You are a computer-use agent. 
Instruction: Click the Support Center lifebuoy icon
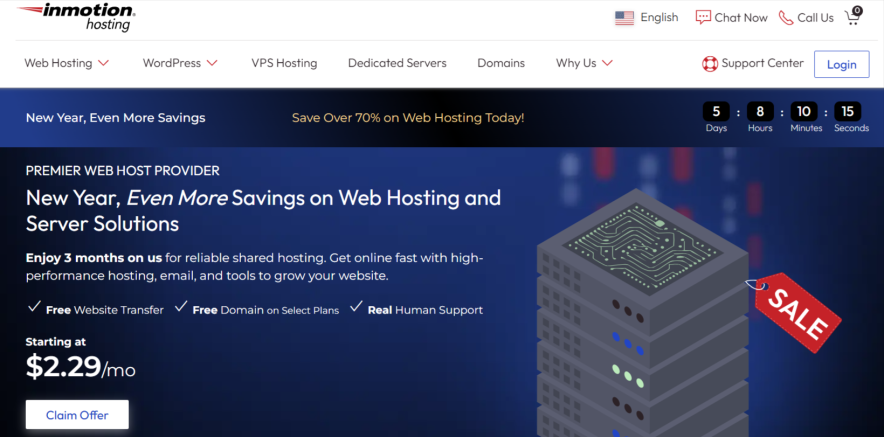pos(709,64)
